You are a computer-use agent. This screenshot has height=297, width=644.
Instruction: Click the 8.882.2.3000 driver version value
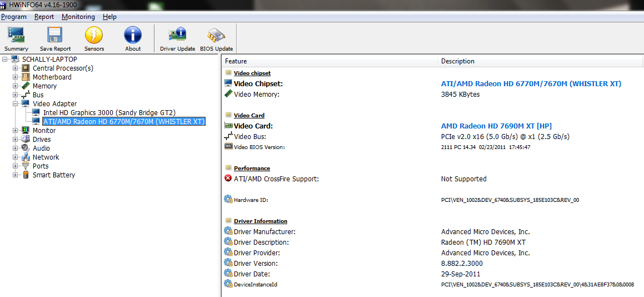462,263
